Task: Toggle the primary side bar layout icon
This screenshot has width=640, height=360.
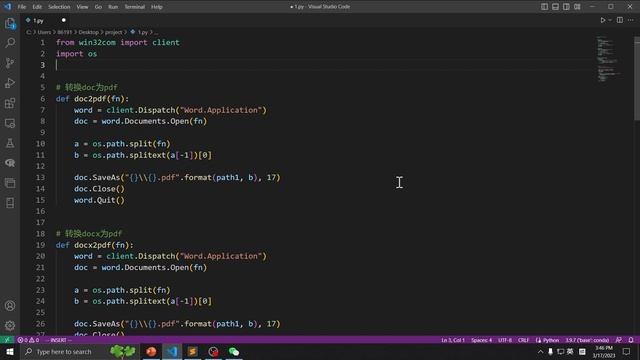Action: (x=544, y=7)
